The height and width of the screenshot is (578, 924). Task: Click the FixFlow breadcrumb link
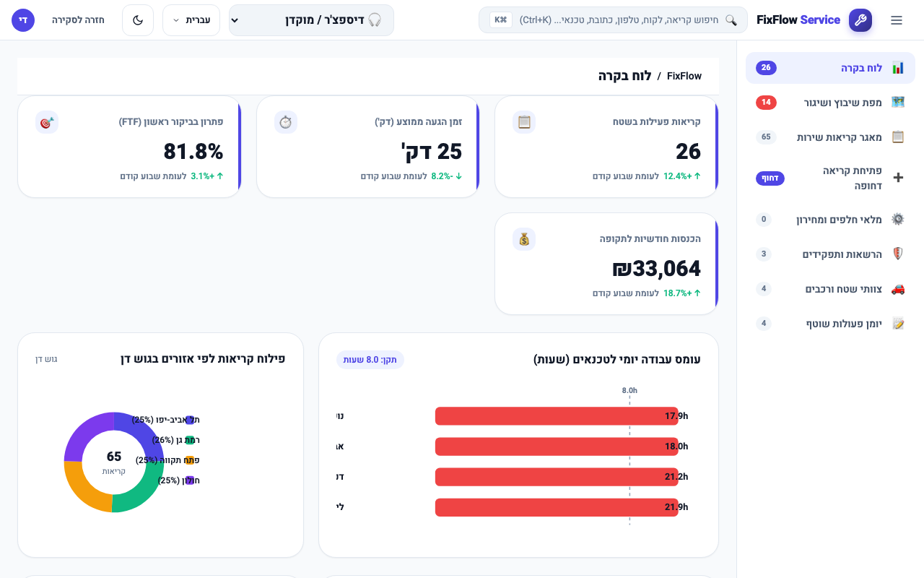tap(684, 76)
